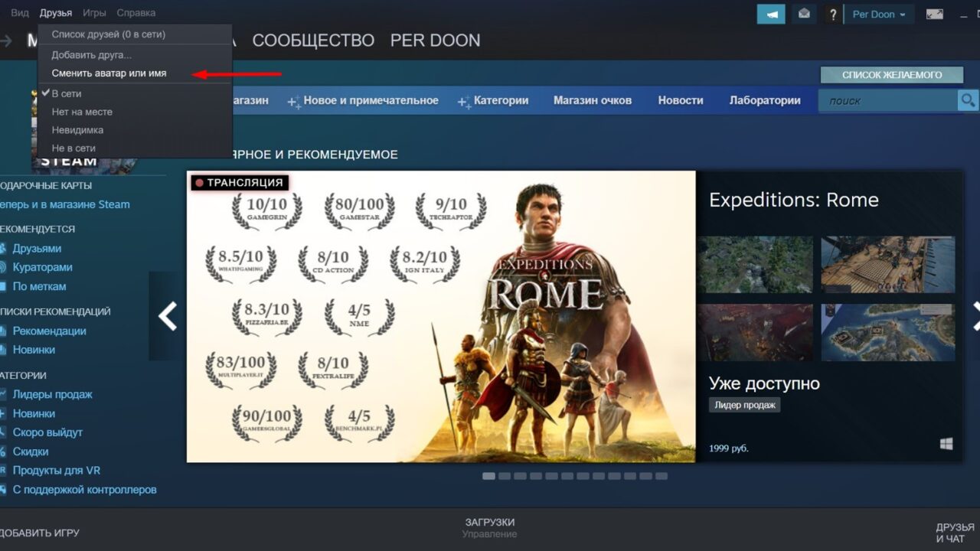Open С поддержкой контроллеров link
The height and width of the screenshot is (551, 980).
coord(84,490)
